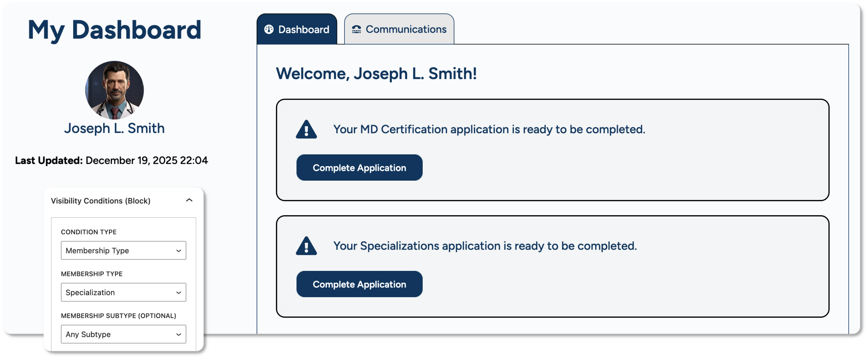Screen dimensions: 868x359
Task: Switch to the Communications tab
Action: point(406,29)
